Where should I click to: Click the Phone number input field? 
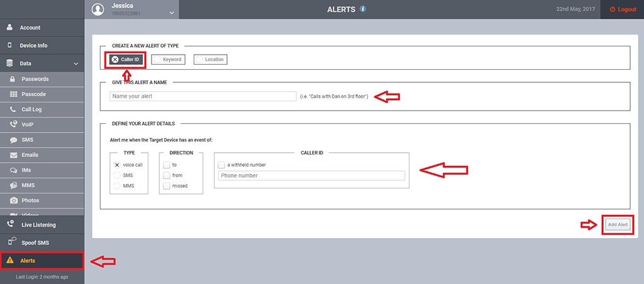pyautogui.click(x=311, y=176)
